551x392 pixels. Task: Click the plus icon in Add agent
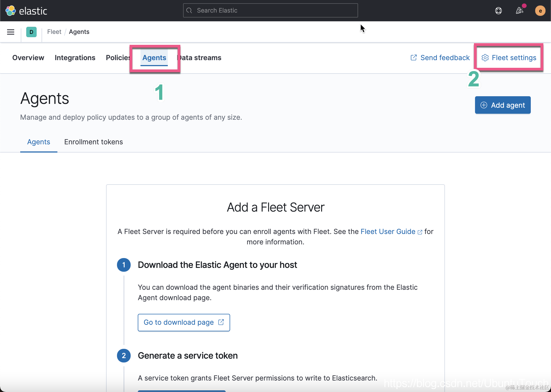(x=484, y=105)
